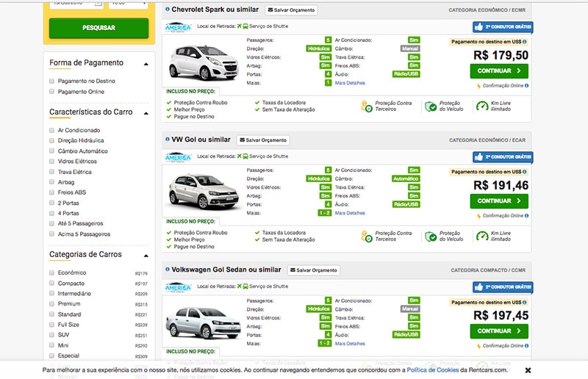Click info icon next to VW Gol Confirmação Online
Viewport: 588px width, 379px height.
(526, 215)
